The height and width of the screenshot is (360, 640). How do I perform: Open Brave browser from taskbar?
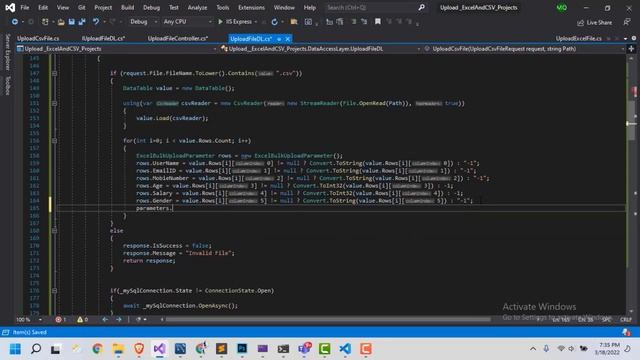pos(139,349)
